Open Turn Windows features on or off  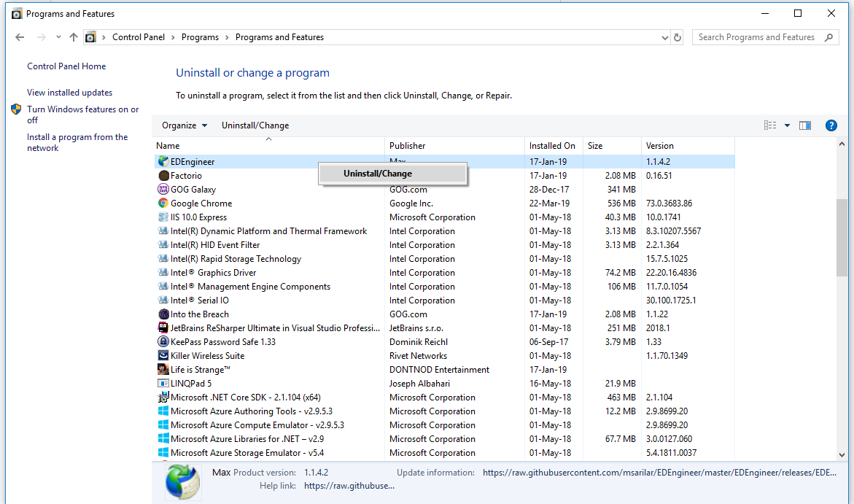83,115
